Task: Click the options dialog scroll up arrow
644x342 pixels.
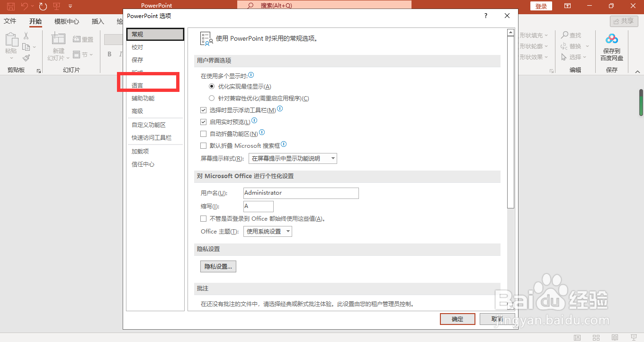Action: pyautogui.click(x=510, y=33)
